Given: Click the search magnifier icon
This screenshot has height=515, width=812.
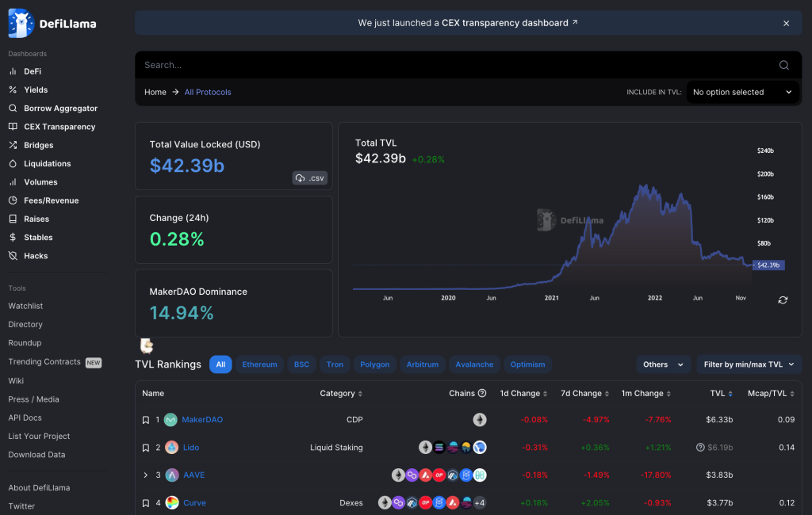Looking at the screenshot, I should click(784, 65).
